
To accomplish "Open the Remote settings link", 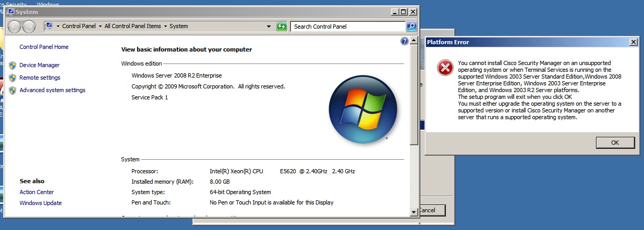I will pyautogui.click(x=40, y=78).
